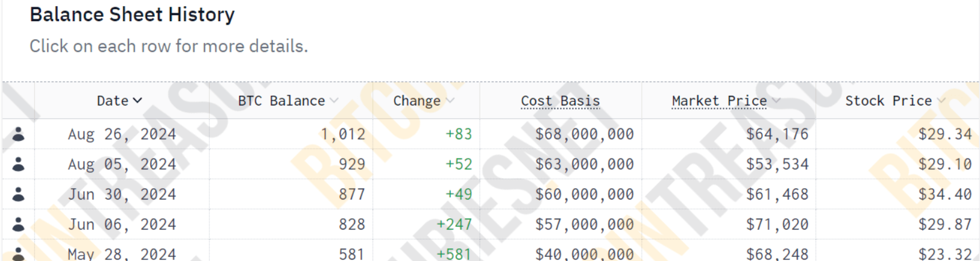Click the $61,468 market price cell

pyautogui.click(x=777, y=194)
